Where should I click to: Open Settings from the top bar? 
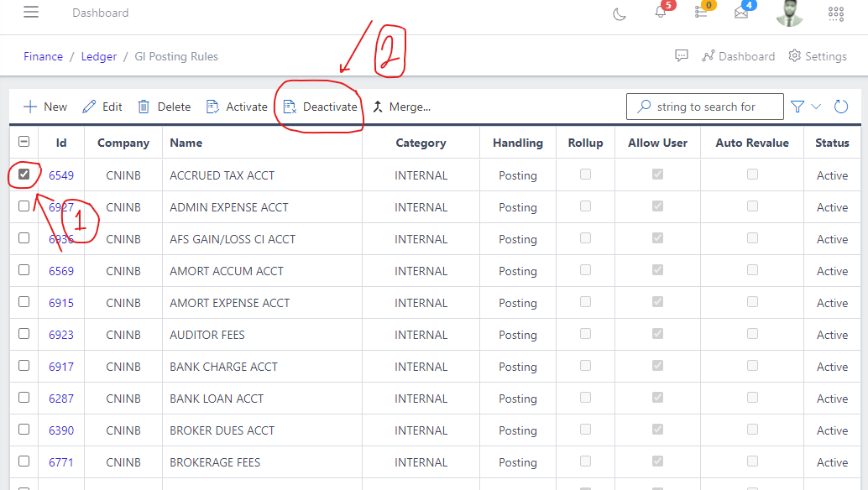818,56
